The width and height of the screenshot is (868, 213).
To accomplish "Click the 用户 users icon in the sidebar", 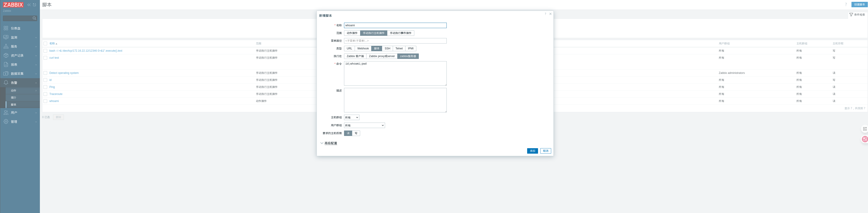I will tap(6, 113).
